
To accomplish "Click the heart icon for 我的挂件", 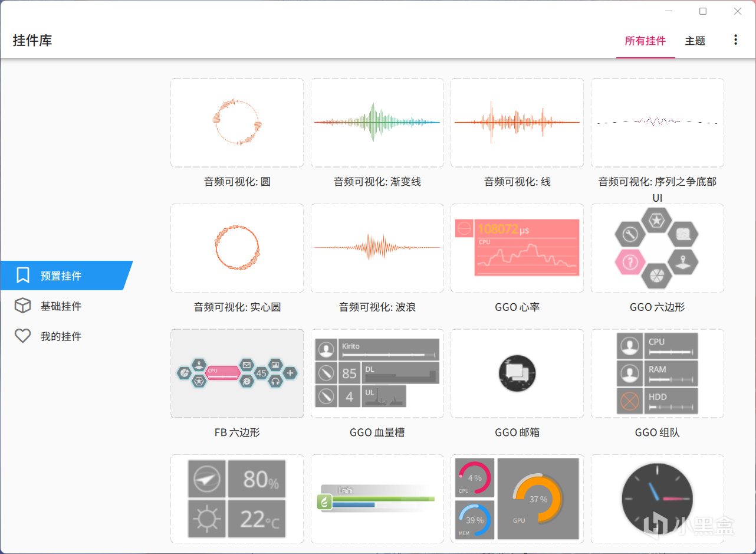I will 22,336.
